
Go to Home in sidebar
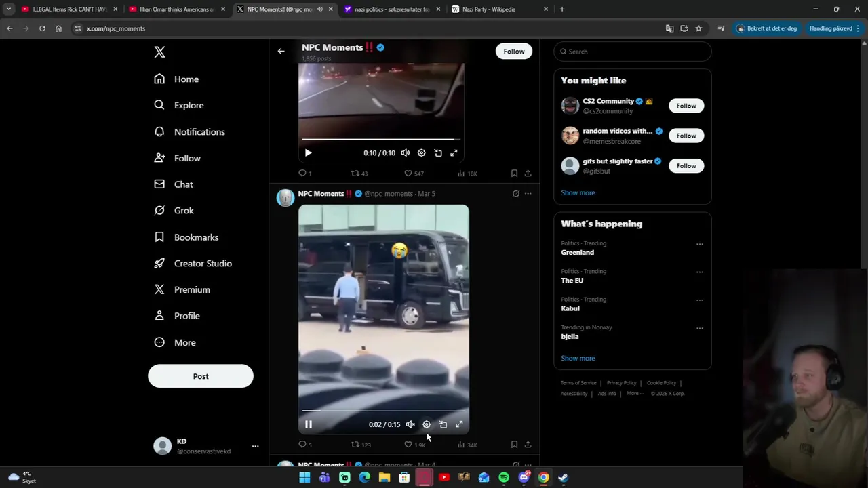pyautogui.click(x=176, y=79)
